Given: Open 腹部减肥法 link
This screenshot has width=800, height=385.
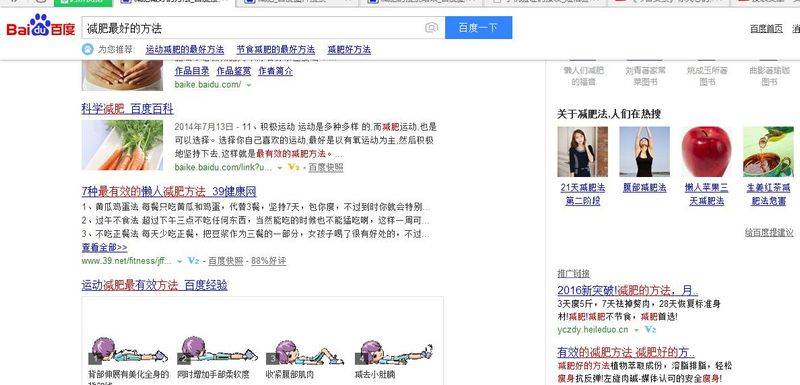Looking at the screenshot, I should [x=644, y=188].
